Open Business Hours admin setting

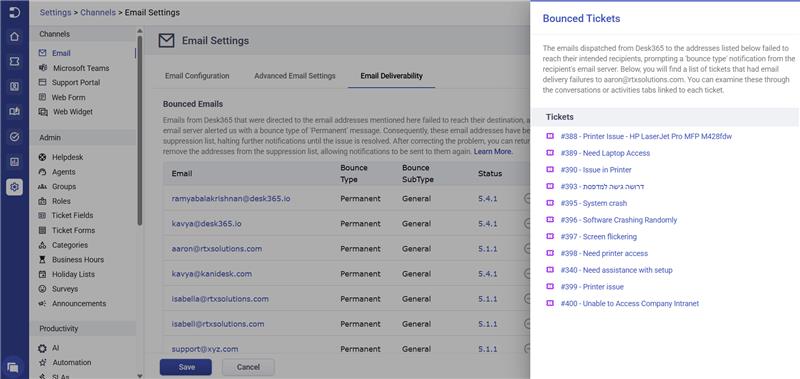78,260
